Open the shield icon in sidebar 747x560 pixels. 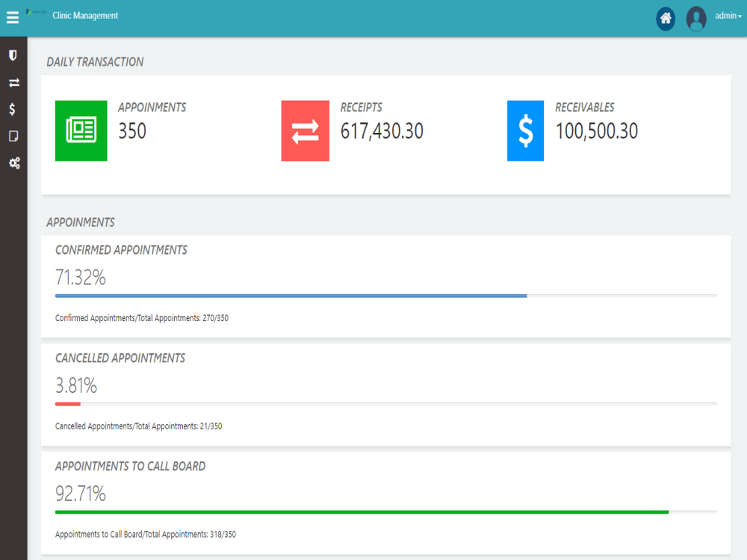[13, 55]
